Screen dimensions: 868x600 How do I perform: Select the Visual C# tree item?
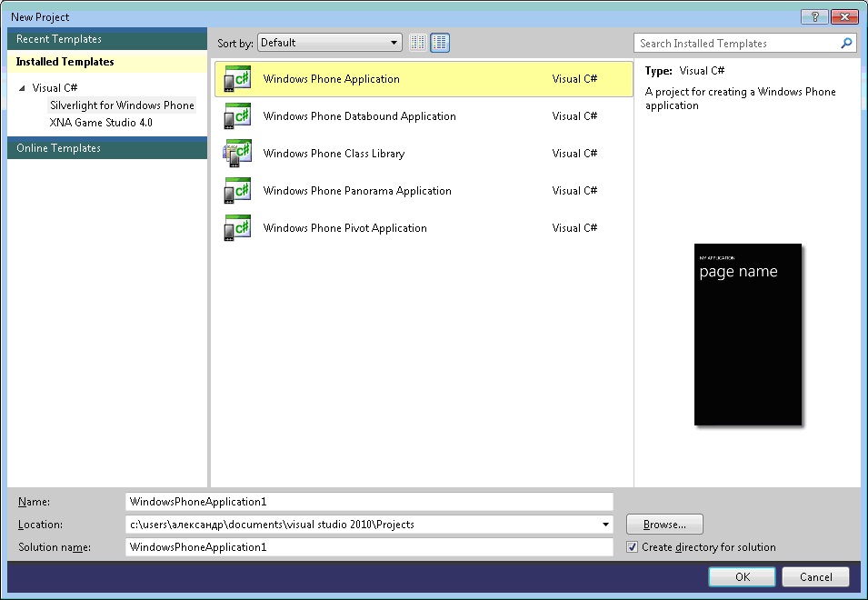pos(55,87)
